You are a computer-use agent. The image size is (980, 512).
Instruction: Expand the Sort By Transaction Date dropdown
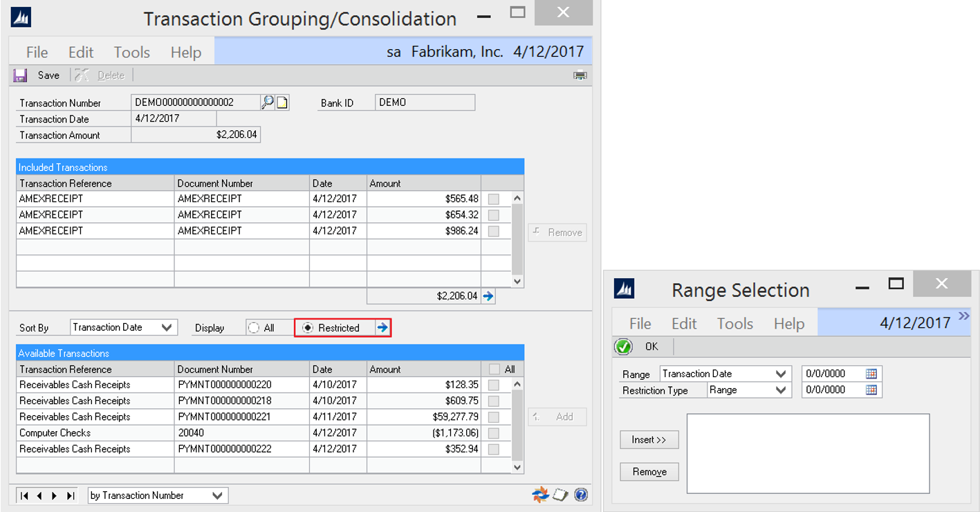167,328
